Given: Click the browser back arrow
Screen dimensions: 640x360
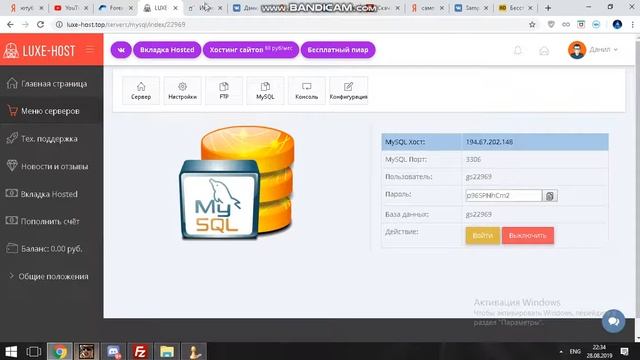Looking at the screenshot, I should point(10,24).
